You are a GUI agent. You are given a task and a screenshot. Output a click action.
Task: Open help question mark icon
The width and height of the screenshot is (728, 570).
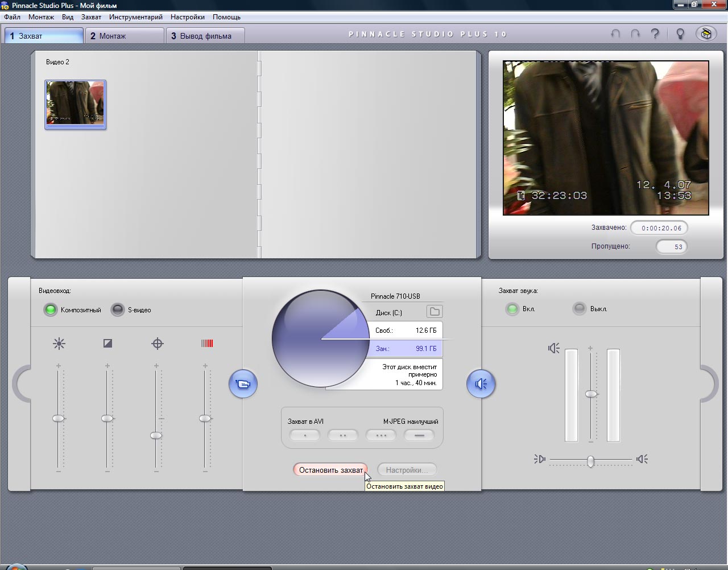click(x=655, y=34)
